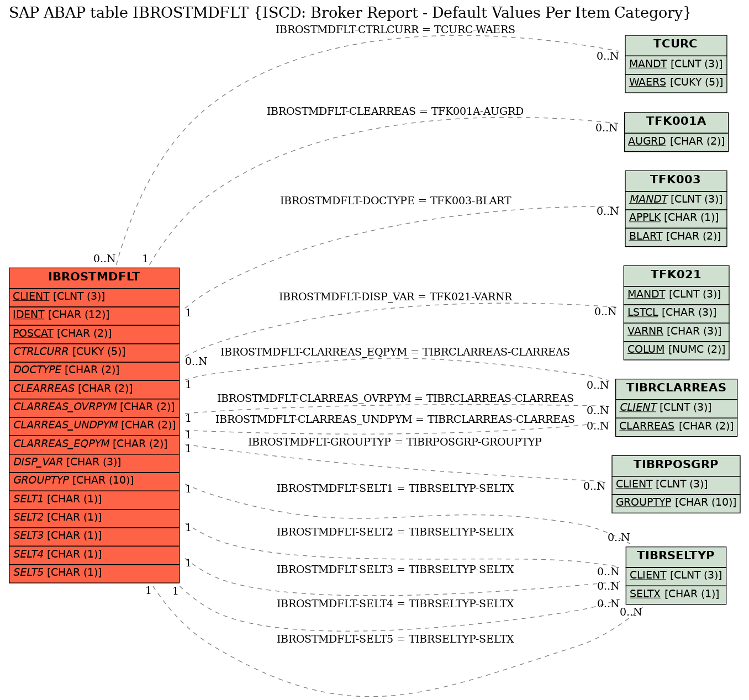Select CLIENT [CLNT (3)] in TIBRSELTYP
Viewport: 749px width, 700px height.
click(x=676, y=576)
